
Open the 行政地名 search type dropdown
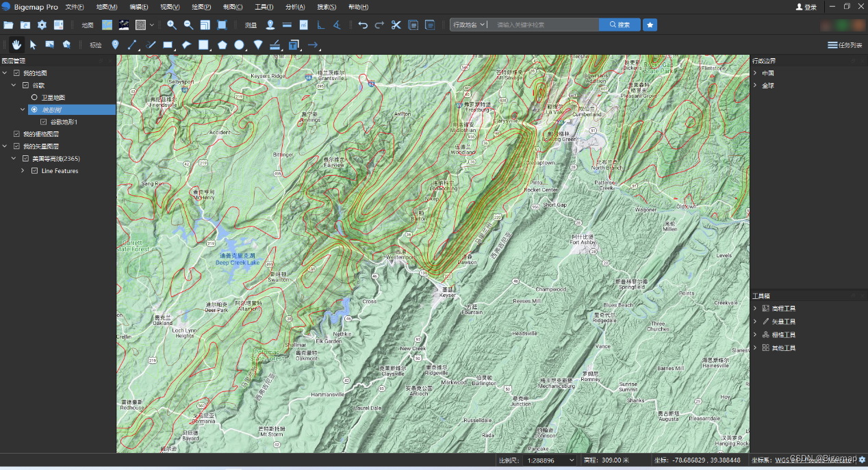[469, 25]
